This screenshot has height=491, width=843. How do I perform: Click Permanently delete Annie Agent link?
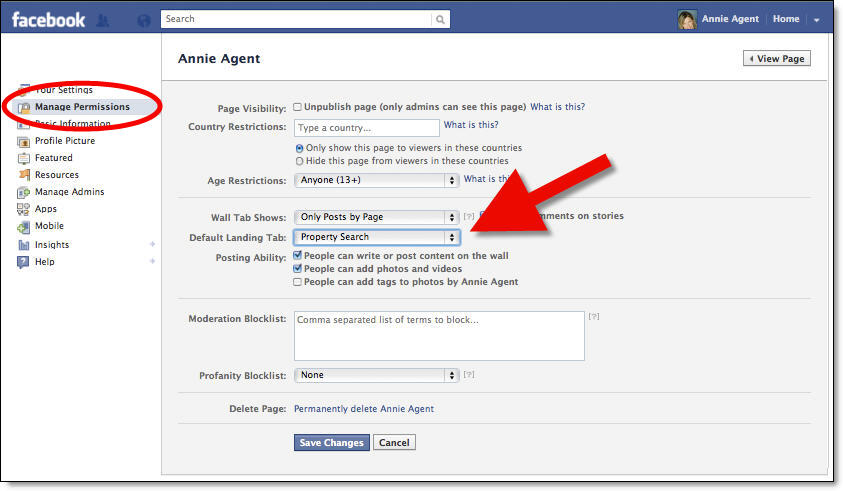coord(364,409)
